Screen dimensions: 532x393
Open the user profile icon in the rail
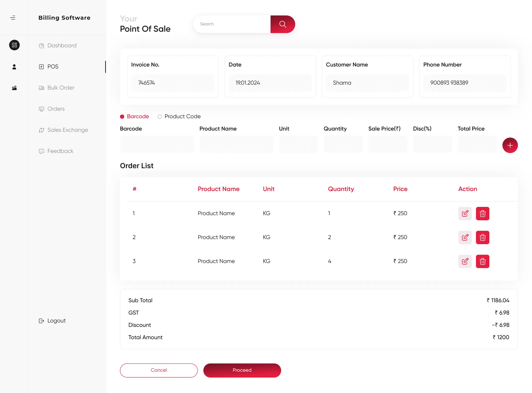14,67
